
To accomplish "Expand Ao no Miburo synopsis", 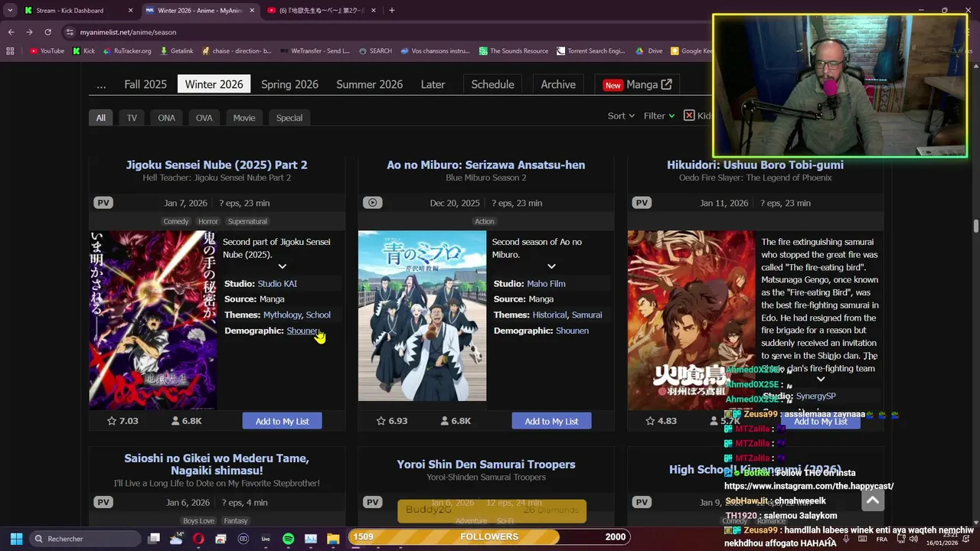I will pyautogui.click(x=551, y=266).
